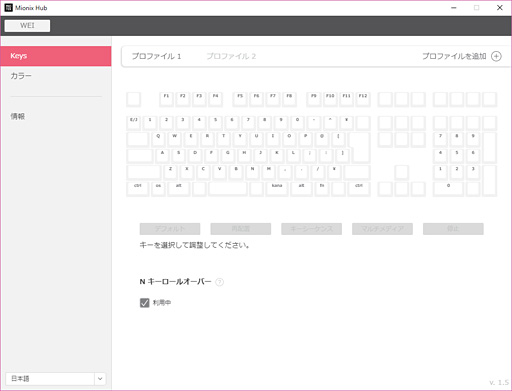Toggle the 利用中 N-key rollover checkbox
The width and height of the screenshot is (512, 391).
(144, 303)
